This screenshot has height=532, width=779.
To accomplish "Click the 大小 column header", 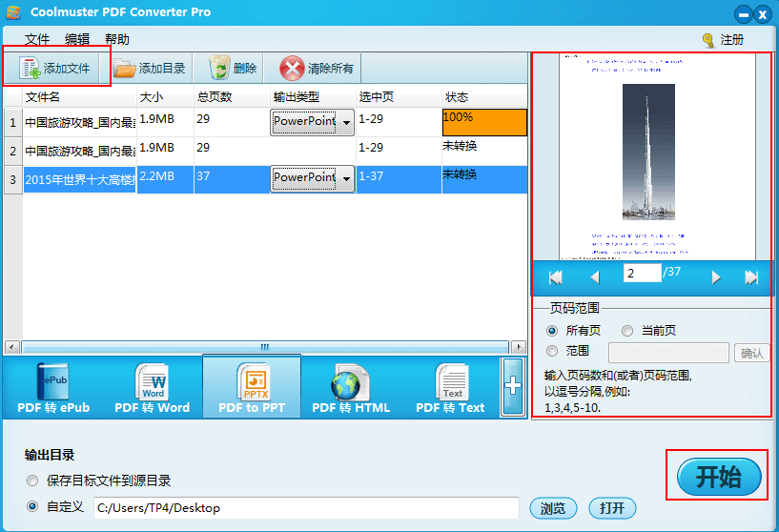I will (165, 97).
